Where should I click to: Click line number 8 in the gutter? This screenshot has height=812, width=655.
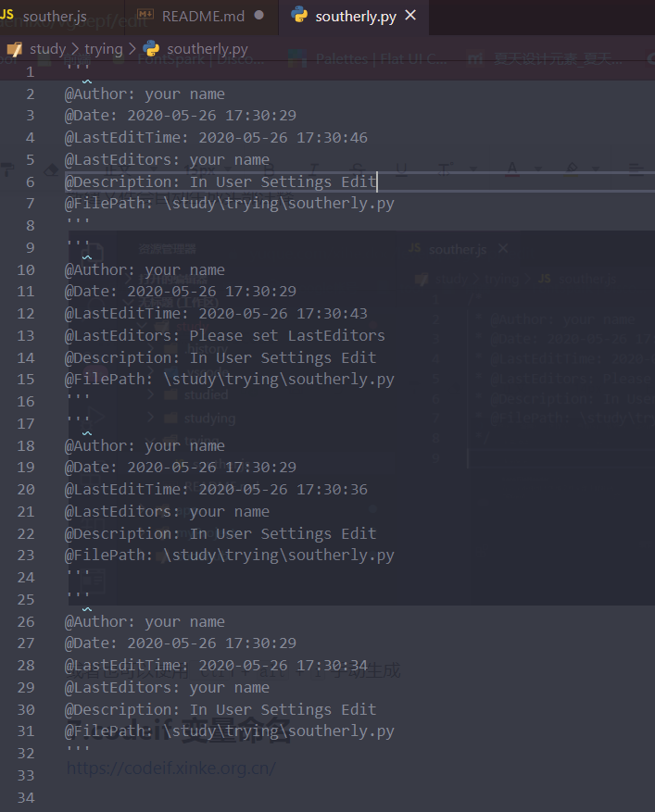pyautogui.click(x=30, y=226)
